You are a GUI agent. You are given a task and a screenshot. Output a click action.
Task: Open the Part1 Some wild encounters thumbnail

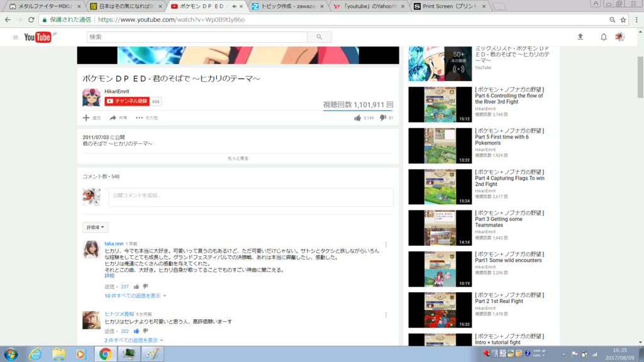440,269
